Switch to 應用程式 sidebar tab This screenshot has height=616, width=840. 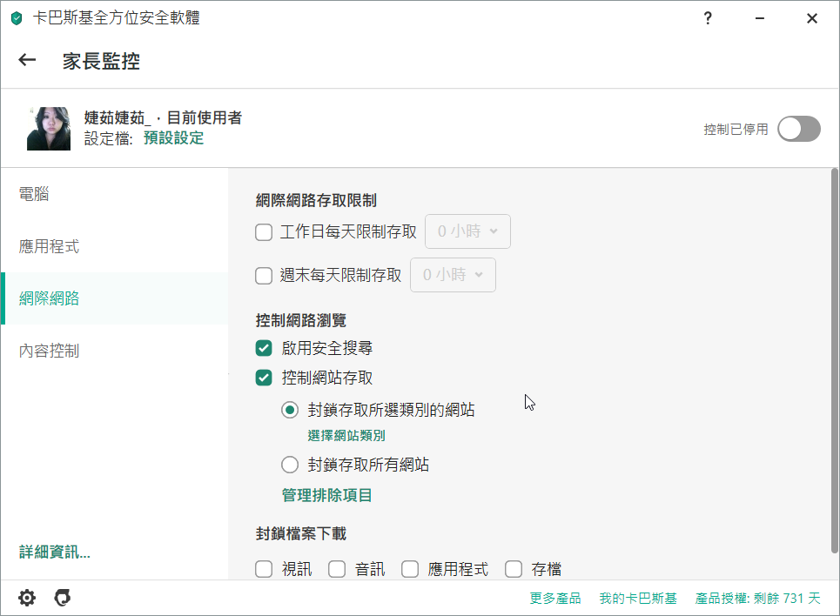pyautogui.click(x=49, y=247)
